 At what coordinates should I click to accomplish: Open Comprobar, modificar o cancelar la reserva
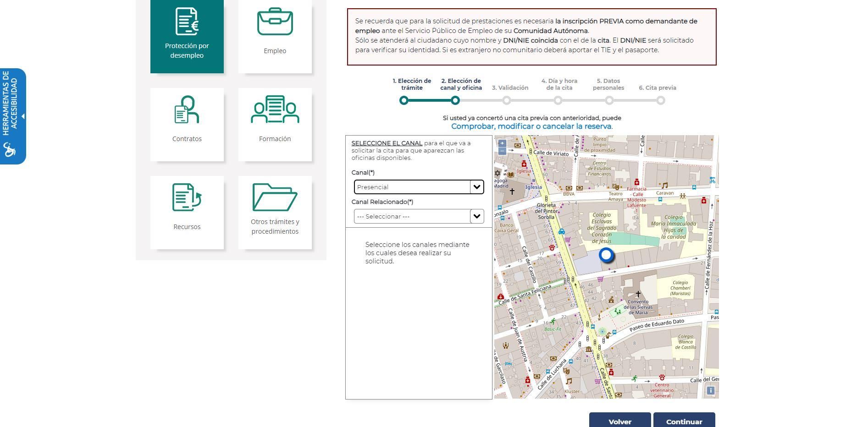tap(531, 126)
